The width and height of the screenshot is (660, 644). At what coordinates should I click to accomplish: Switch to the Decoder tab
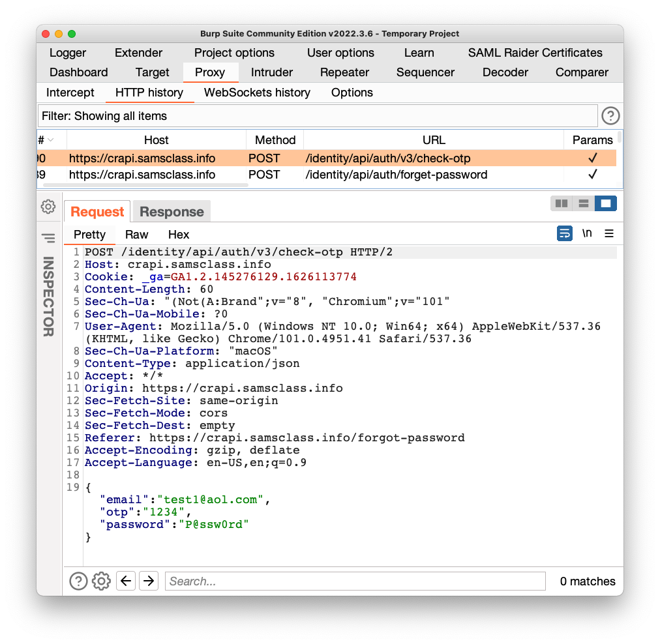505,72
